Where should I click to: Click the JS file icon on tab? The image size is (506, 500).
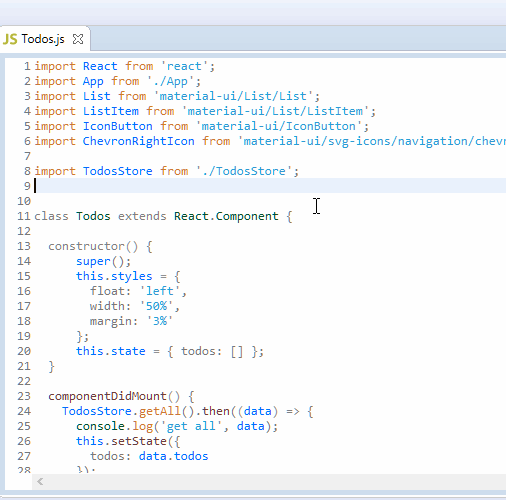coord(10,39)
